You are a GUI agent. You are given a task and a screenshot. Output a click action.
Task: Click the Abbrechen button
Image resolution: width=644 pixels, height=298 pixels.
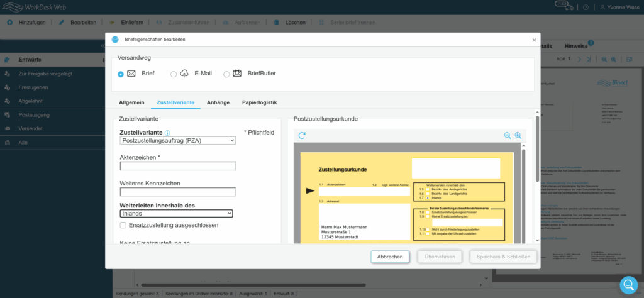tap(390, 257)
